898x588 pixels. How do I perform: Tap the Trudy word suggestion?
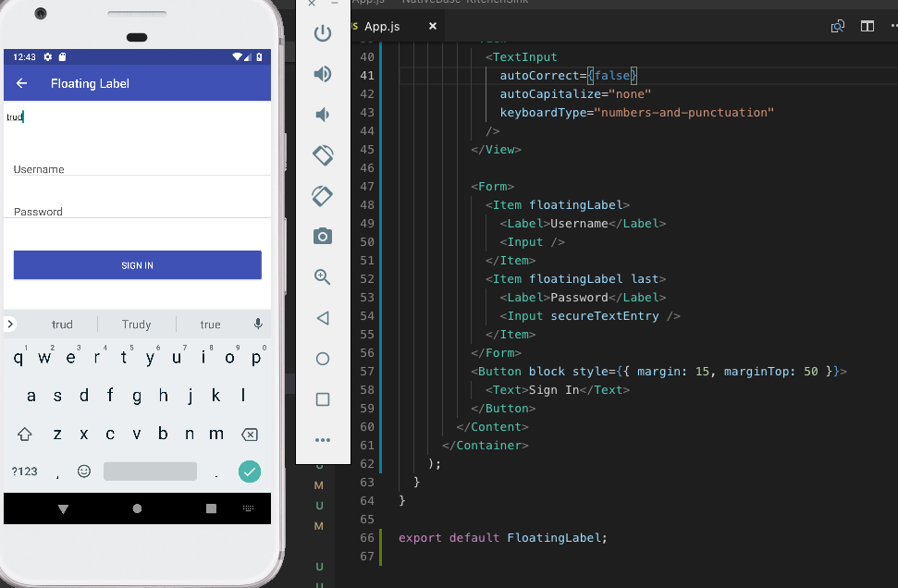136,324
